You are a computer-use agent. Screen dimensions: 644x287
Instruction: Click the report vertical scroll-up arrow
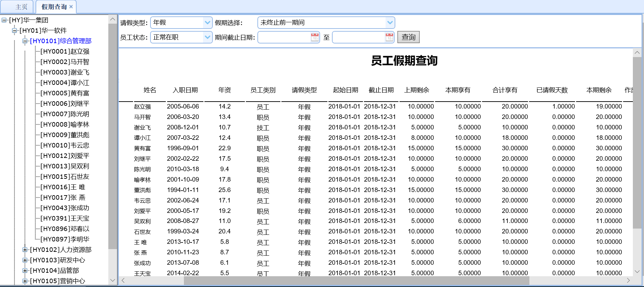(x=637, y=53)
